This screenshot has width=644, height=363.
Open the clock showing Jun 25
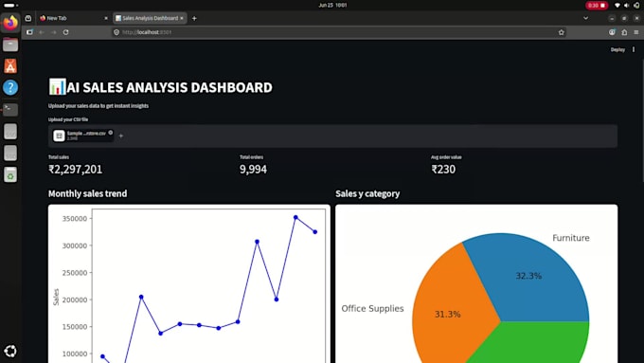coord(332,6)
